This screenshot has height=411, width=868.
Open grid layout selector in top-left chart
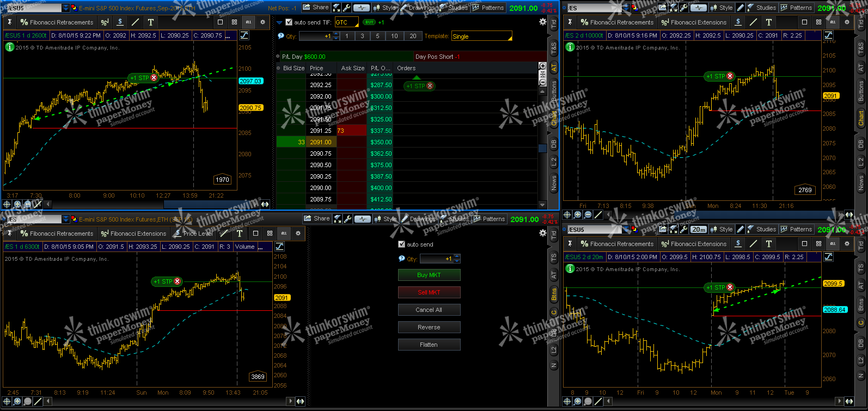(234, 22)
